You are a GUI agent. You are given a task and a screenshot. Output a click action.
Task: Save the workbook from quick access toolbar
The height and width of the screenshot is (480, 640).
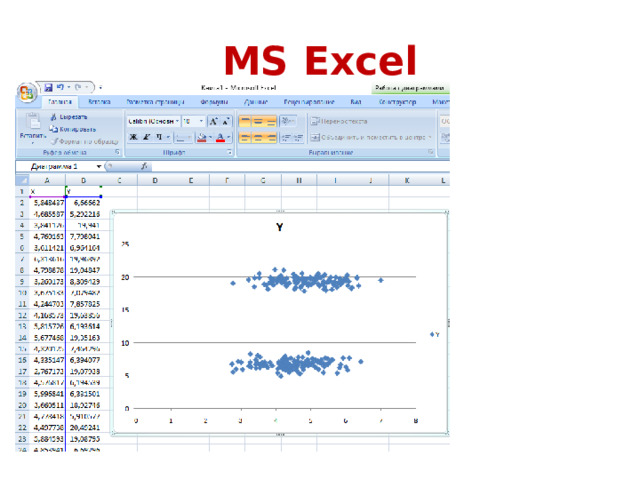pyautogui.click(x=49, y=87)
